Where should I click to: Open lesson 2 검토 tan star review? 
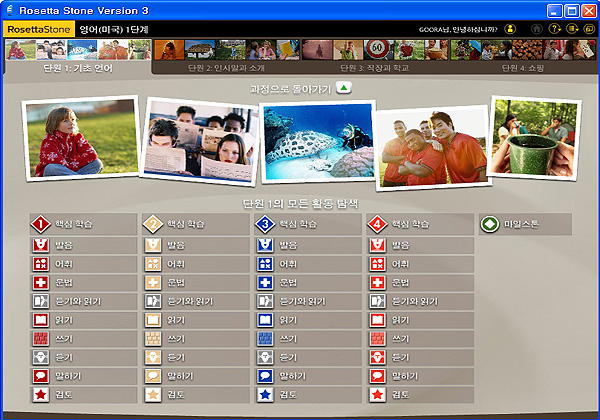(x=196, y=395)
